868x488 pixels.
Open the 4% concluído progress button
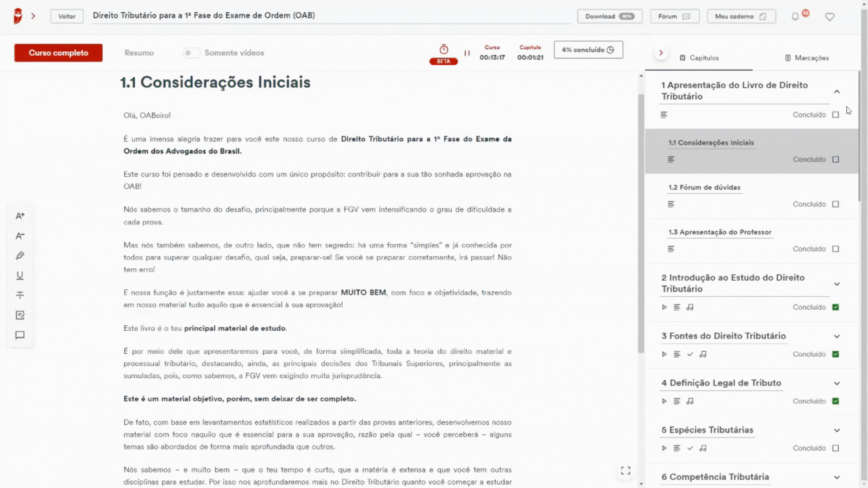588,50
